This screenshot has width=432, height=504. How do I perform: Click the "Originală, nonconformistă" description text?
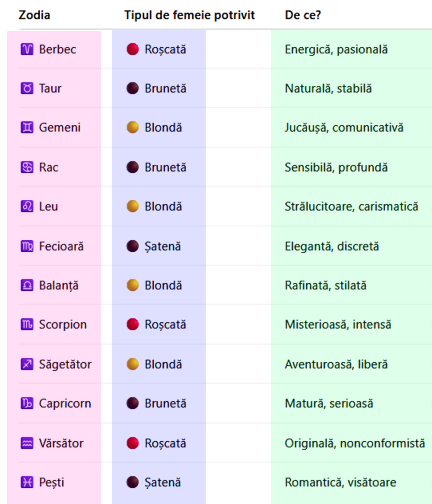pos(355,443)
